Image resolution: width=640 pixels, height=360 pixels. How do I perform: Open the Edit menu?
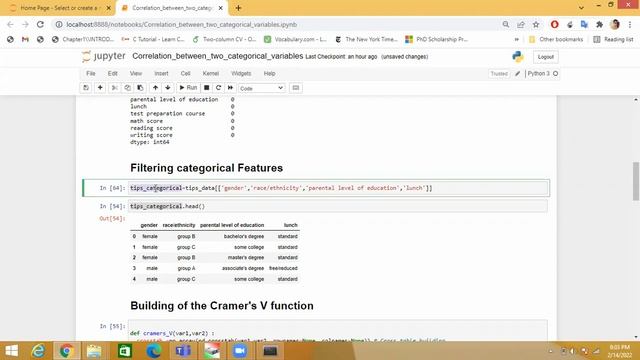(x=113, y=73)
